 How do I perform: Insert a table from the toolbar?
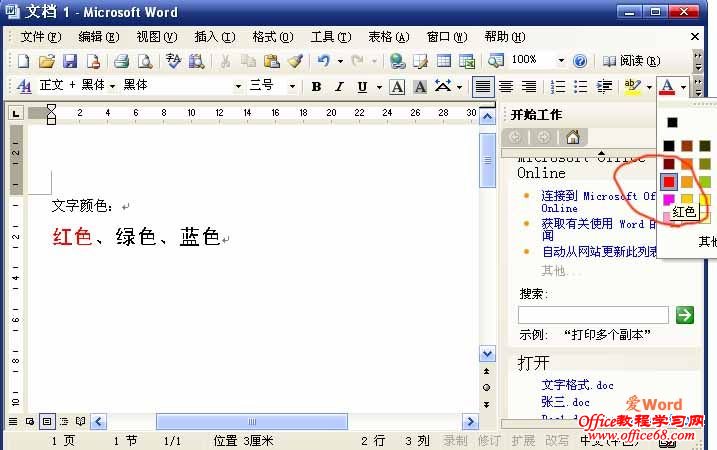[x=444, y=61]
